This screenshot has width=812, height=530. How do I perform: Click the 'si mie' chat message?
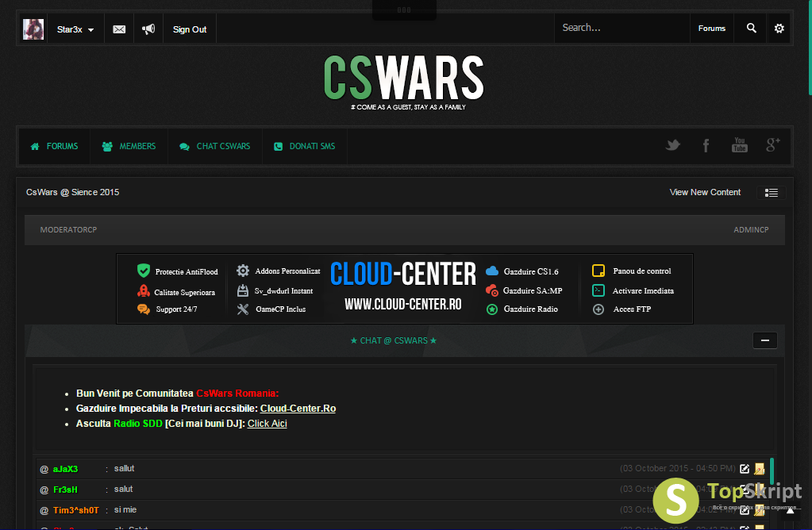coord(125,510)
